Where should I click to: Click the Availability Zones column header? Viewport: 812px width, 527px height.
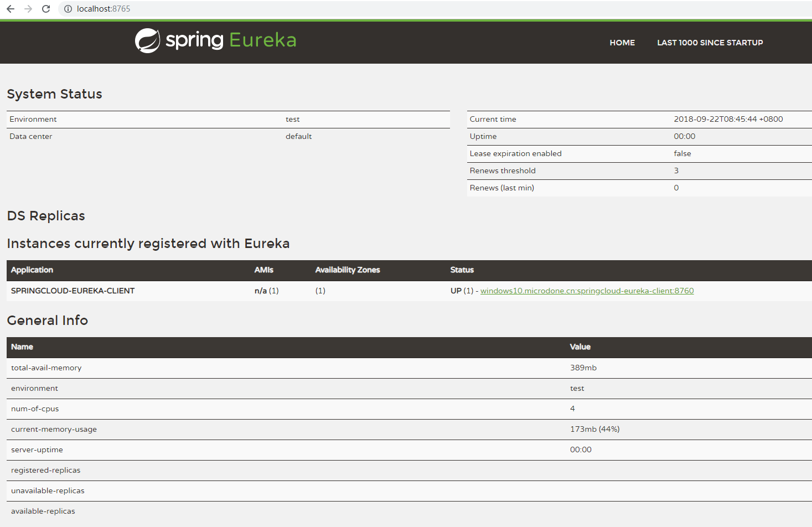point(348,270)
